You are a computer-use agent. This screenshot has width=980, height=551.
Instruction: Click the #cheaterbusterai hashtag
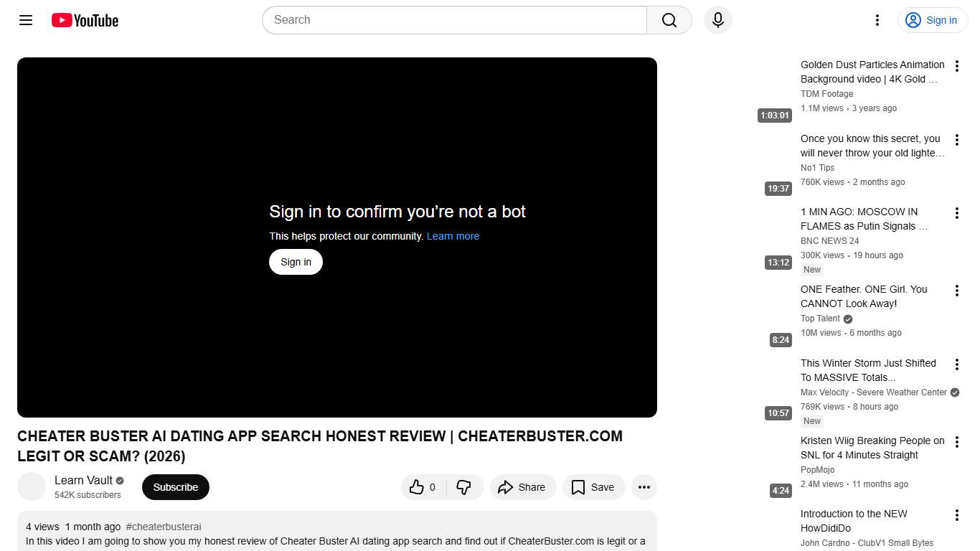[x=164, y=527]
